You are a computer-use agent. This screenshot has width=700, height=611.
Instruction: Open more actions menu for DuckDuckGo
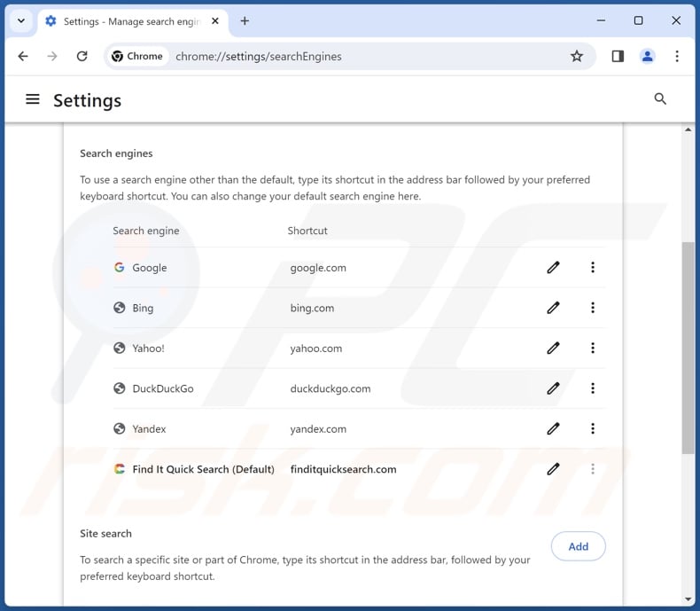pyautogui.click(x=593, y=388)
